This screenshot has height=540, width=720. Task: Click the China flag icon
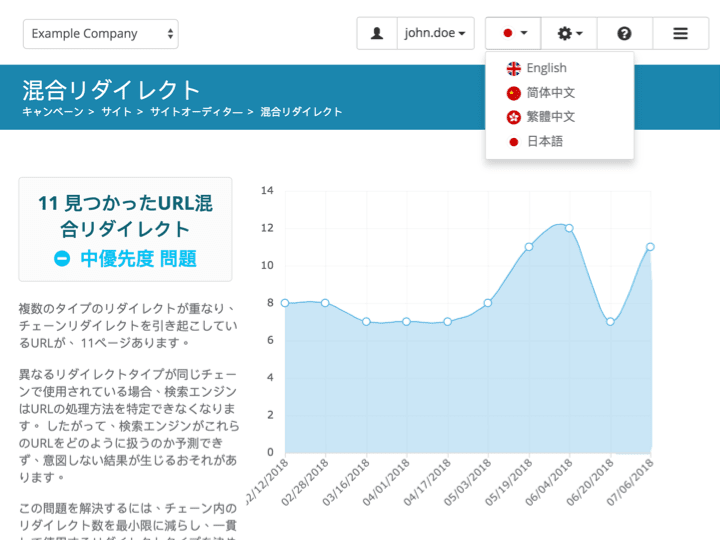514,93
